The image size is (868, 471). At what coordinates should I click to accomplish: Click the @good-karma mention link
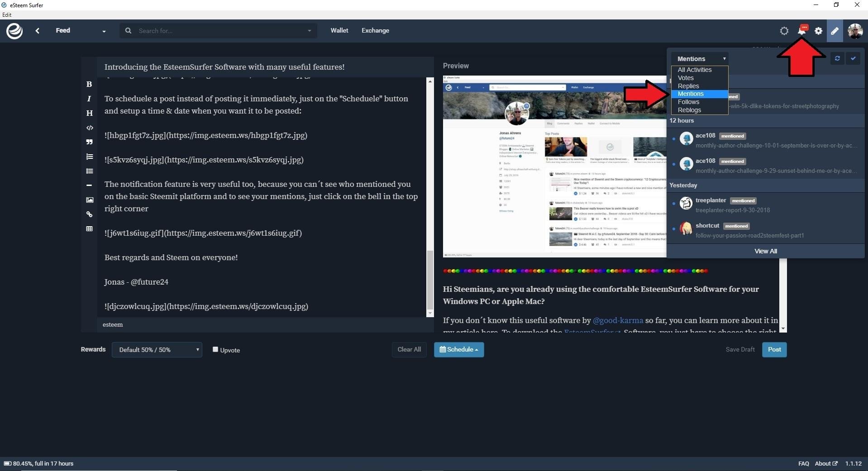click(x=618, y=320)
